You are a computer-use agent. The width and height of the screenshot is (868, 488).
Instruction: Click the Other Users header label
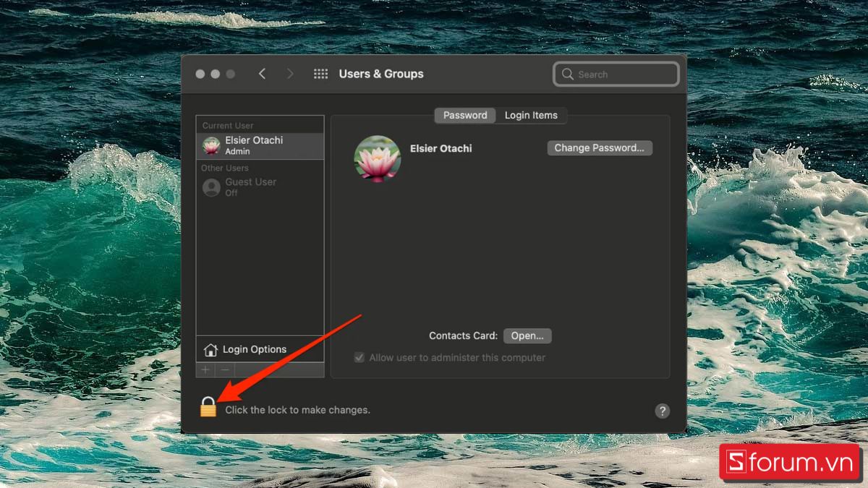pos(225,168)
